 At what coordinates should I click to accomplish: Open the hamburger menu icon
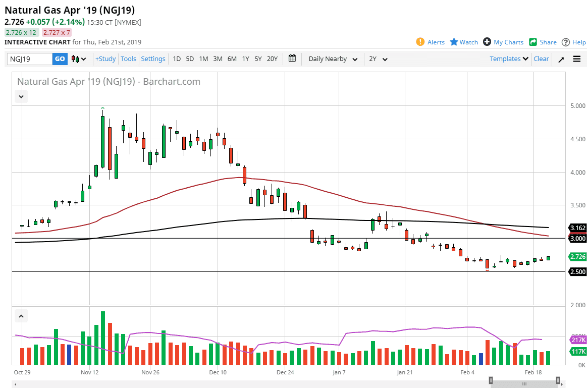point(577,59)
